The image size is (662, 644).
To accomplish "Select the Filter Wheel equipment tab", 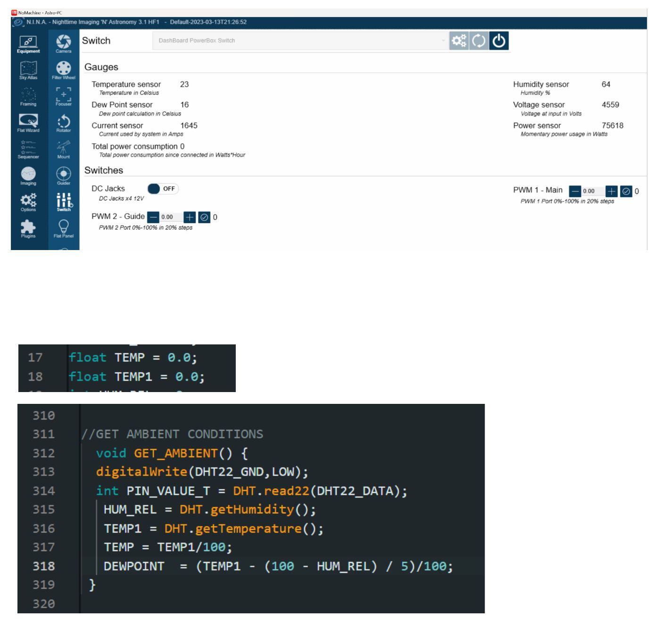I will click(x=64, y=71).
